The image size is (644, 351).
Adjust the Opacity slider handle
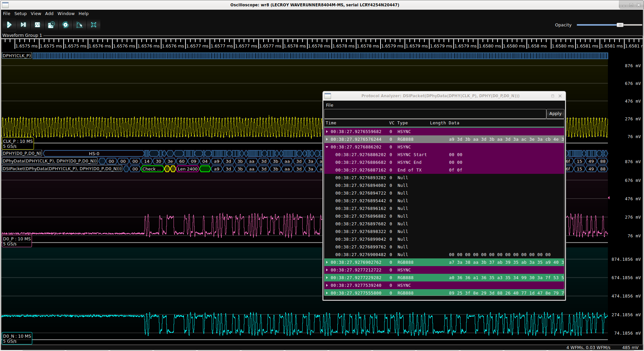tap(620, 25)
